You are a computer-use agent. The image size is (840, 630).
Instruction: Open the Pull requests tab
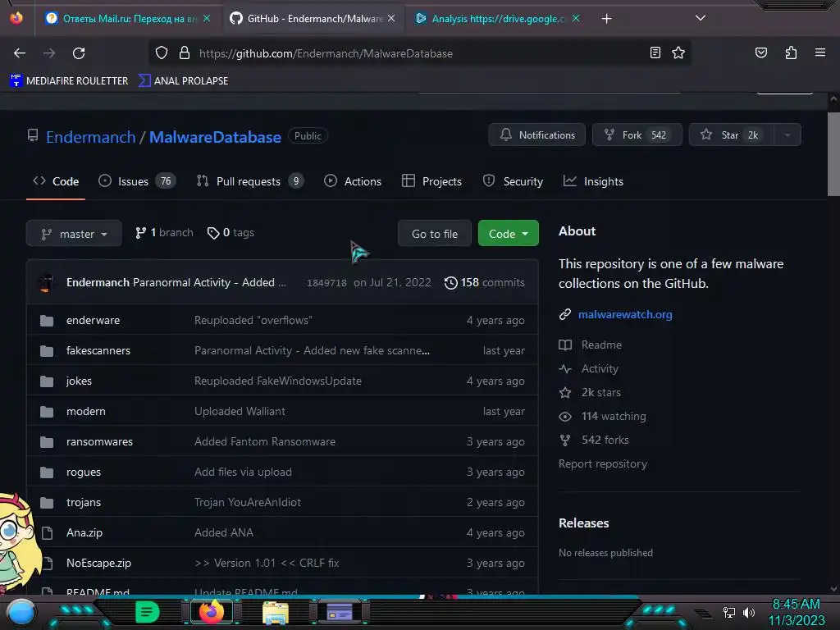point(250,181)
